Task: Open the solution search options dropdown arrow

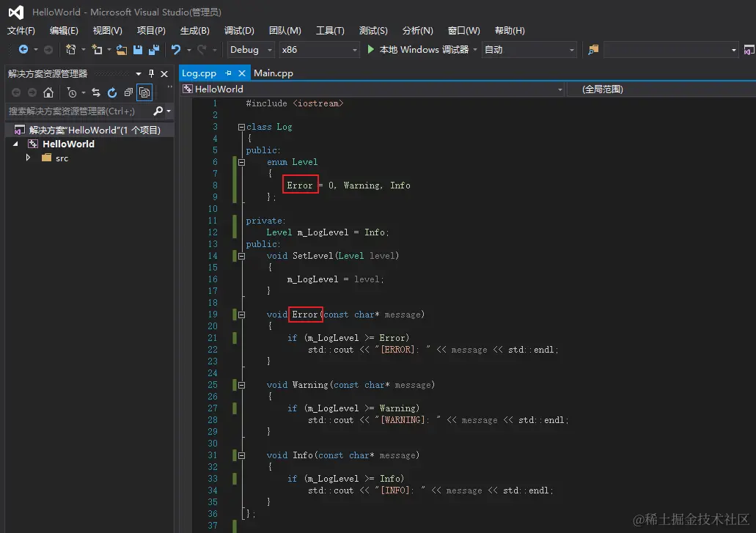Action: tap(168, 111)
